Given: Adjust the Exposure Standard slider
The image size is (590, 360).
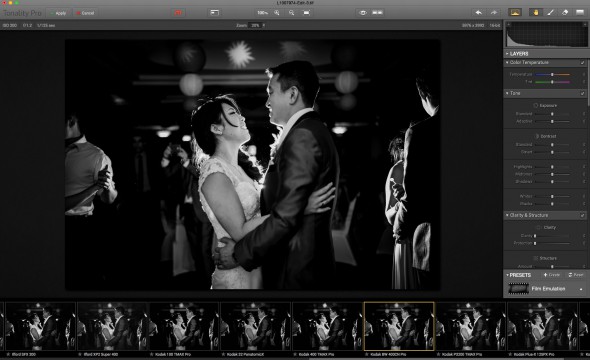Looking at the screenshot, I should (552, 114).
